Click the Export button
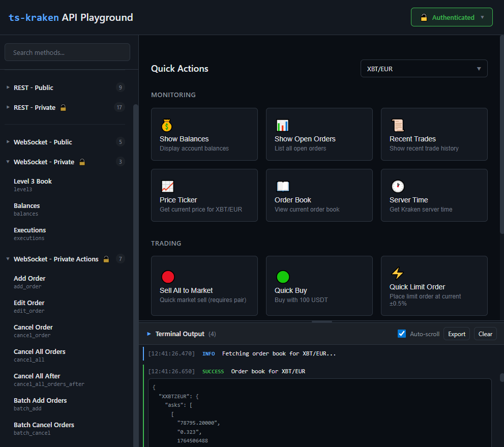This screenshot has width=504, height=447. click(x=456, y=334)
